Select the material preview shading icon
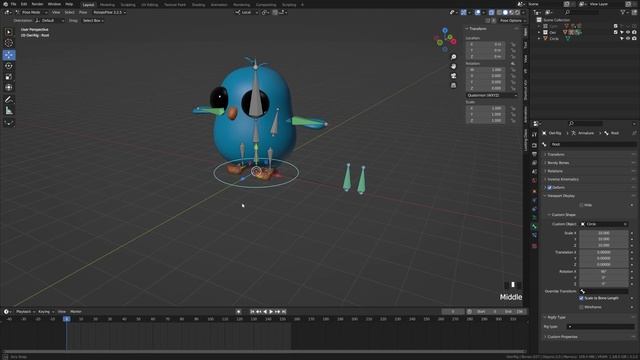 511,12
